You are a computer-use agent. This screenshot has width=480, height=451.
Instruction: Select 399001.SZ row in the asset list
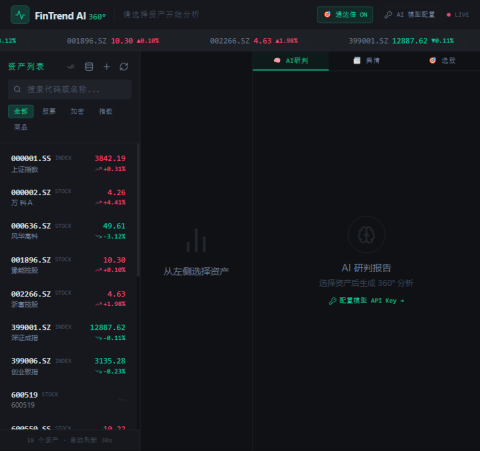(68, 332)
